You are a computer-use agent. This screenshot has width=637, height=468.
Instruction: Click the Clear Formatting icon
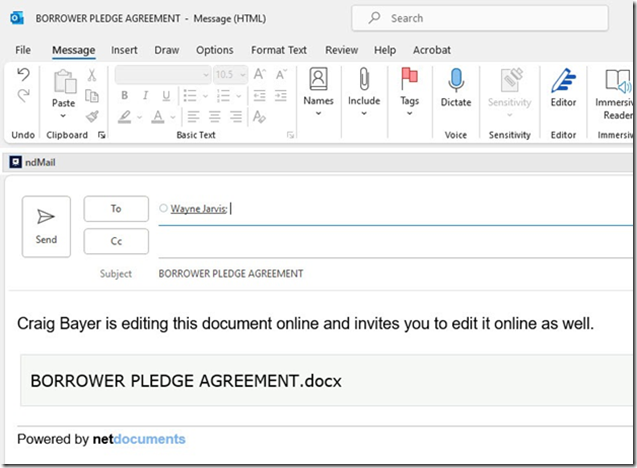tap(259, 117)
